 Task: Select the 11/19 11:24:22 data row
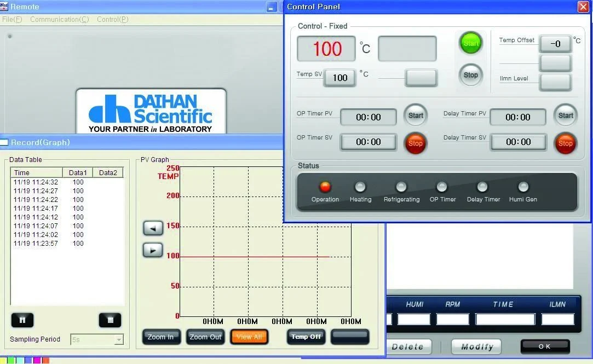click(67, 200)
